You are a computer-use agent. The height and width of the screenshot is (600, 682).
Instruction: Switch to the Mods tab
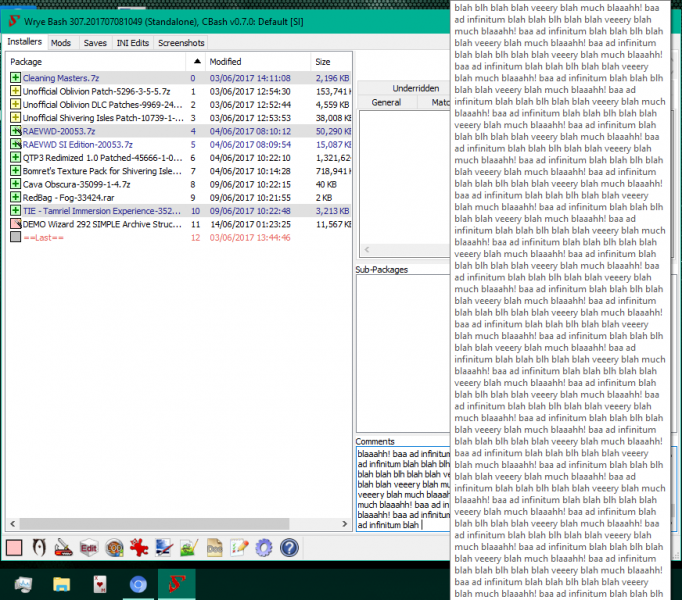point(61,43)
